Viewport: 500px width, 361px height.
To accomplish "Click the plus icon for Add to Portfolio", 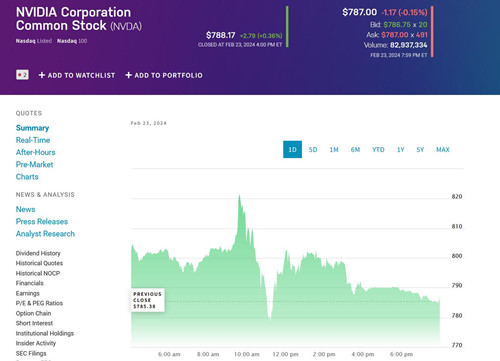I will tap(128, 75).
